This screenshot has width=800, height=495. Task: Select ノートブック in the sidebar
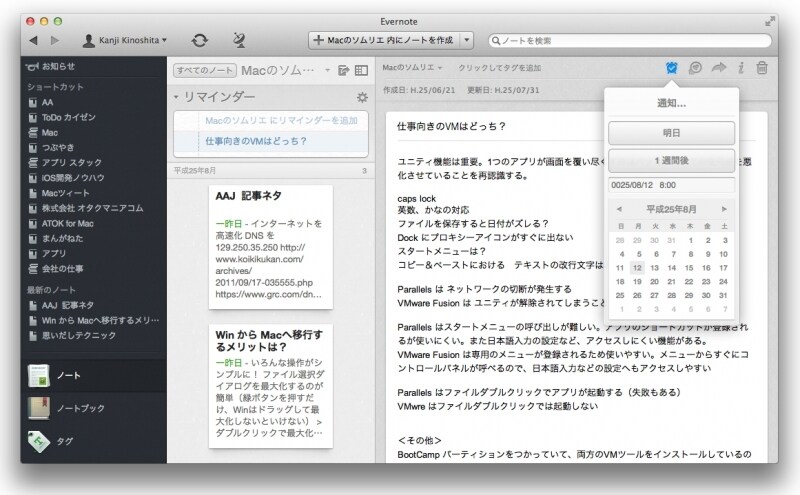(x=78, y=408)
